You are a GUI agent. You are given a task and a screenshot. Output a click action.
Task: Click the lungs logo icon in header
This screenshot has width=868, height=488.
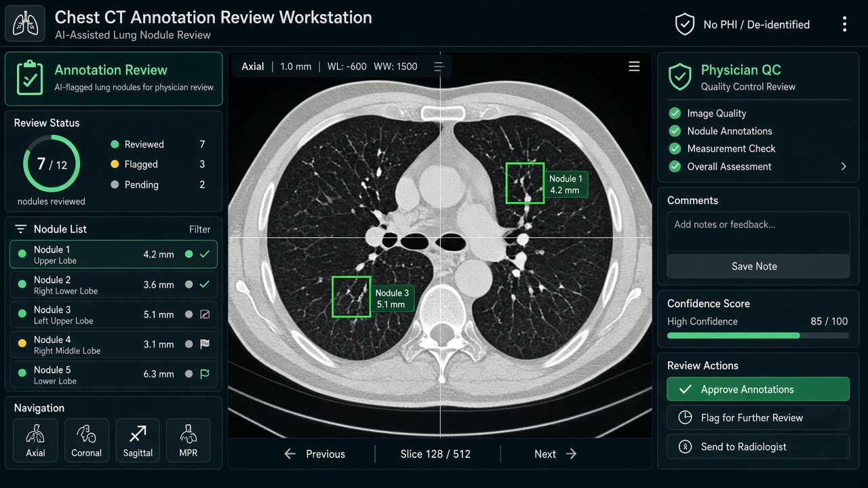tap(25, 23)
